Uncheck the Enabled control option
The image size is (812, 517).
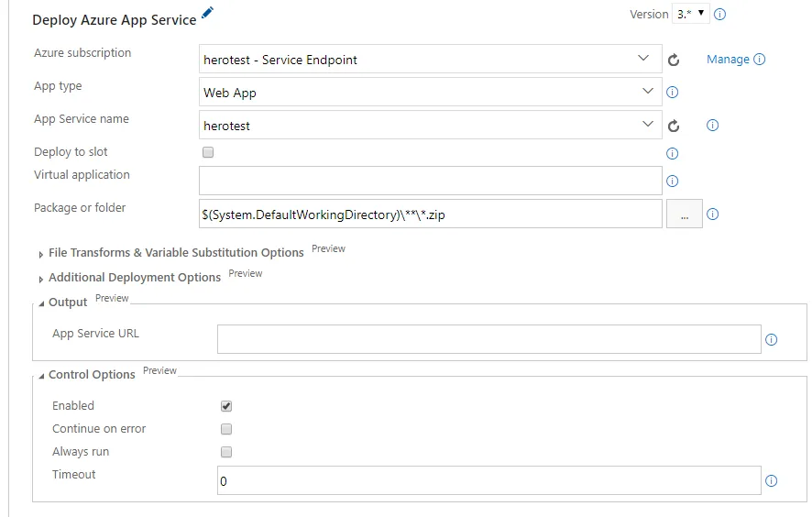pos(226,406)
